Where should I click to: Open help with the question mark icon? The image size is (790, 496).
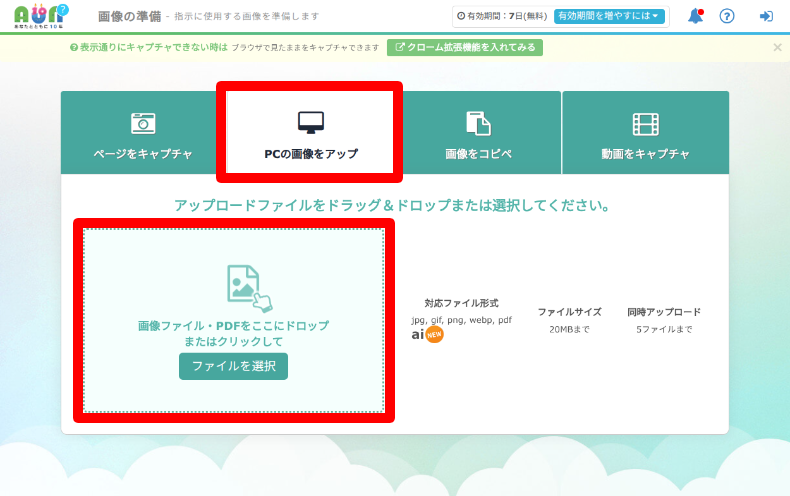click(x=727, y=16)
